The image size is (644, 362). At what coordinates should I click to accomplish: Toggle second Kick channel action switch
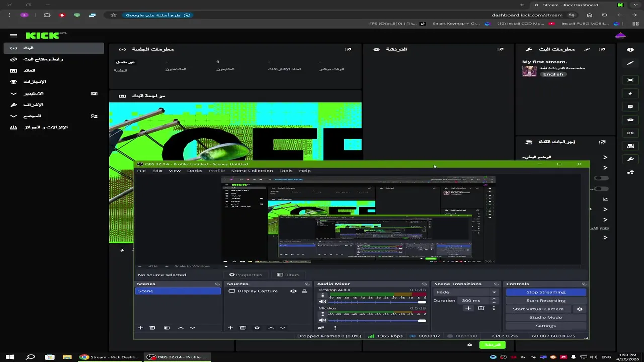point(601,189)
